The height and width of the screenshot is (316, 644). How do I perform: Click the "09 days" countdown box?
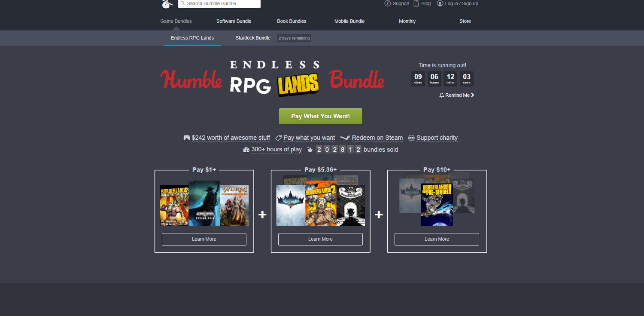[x=418, y=79]
